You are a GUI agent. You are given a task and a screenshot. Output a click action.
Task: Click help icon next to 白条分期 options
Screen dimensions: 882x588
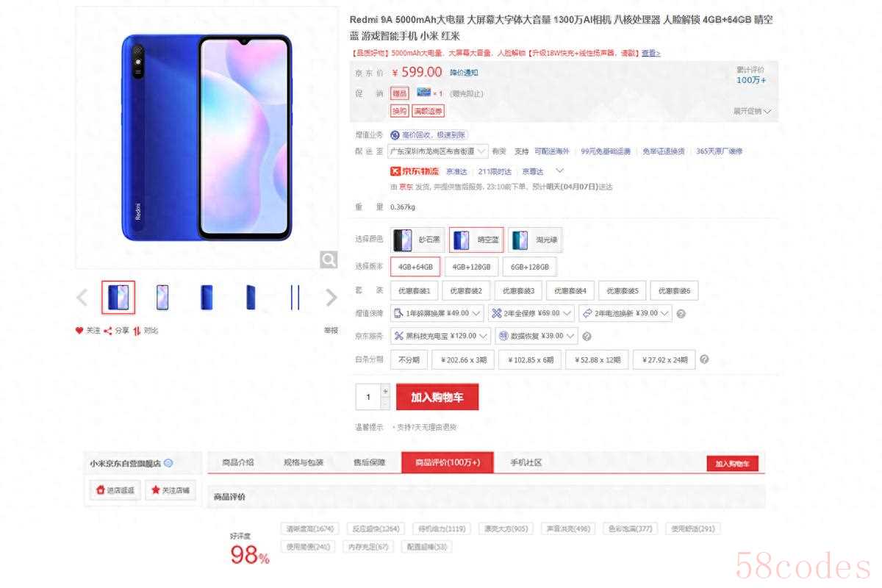704,359
